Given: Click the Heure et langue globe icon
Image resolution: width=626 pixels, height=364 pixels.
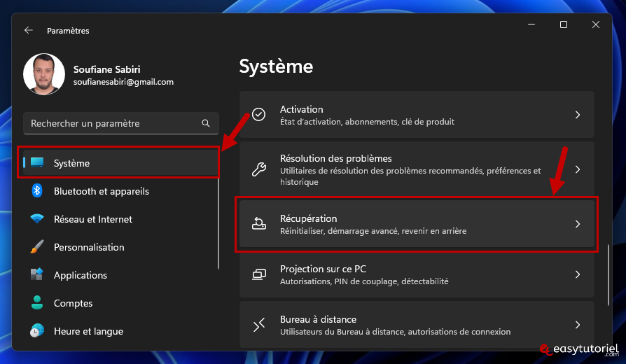Looking at the screenshot, I should click(x=37, y=331).
